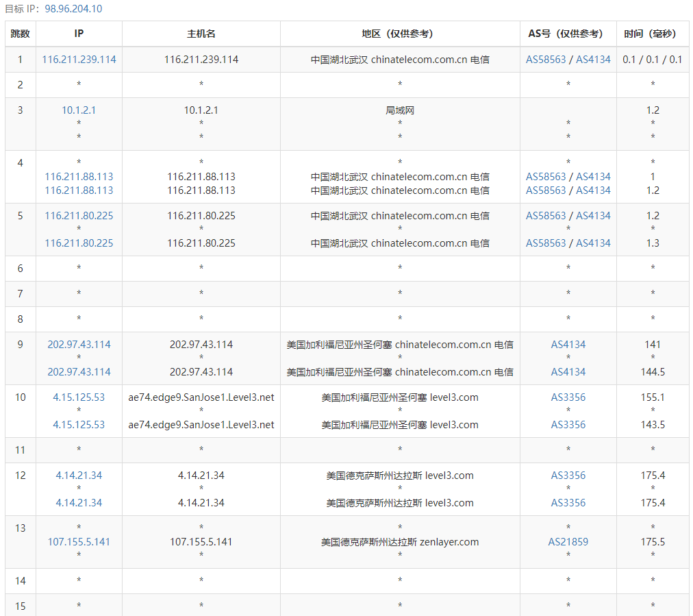Viewport: 693px width, 616px height.
Task: Select the 美国德克萨斯州达拉斯 zenlayer.com region text
Action: click(x=400, y=542)
